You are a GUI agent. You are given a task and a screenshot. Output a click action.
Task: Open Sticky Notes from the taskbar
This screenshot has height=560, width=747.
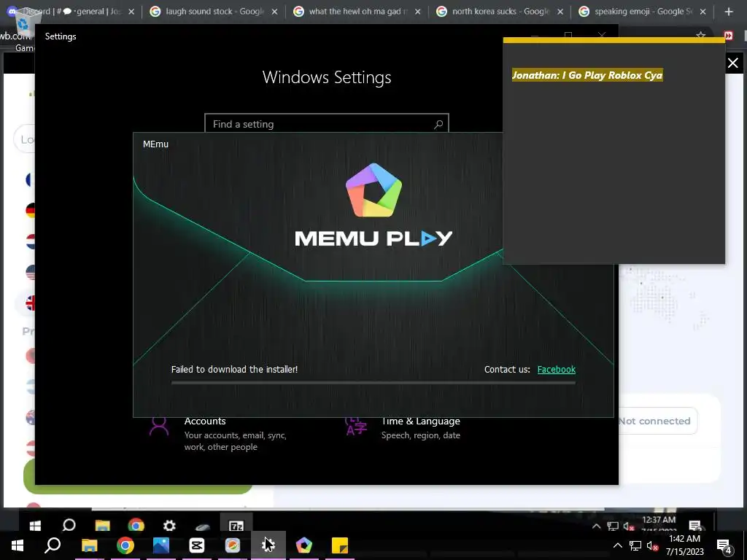[x=340, y=545]
